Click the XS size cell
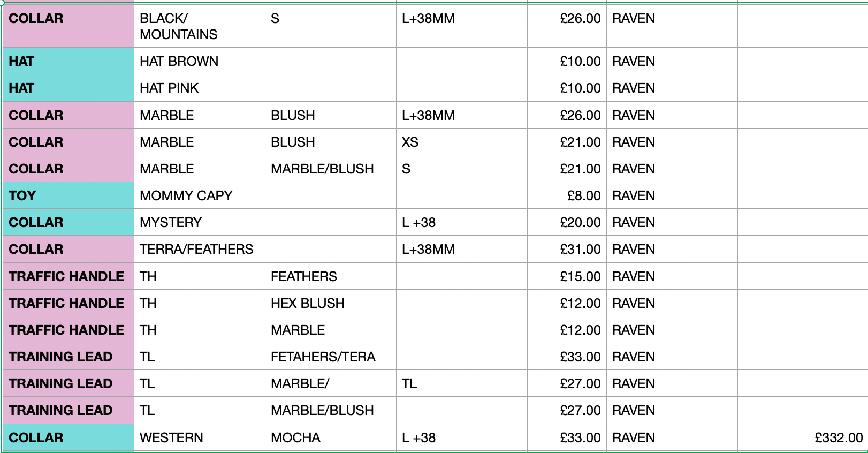The image size is (868, 453). pos(461,142)
